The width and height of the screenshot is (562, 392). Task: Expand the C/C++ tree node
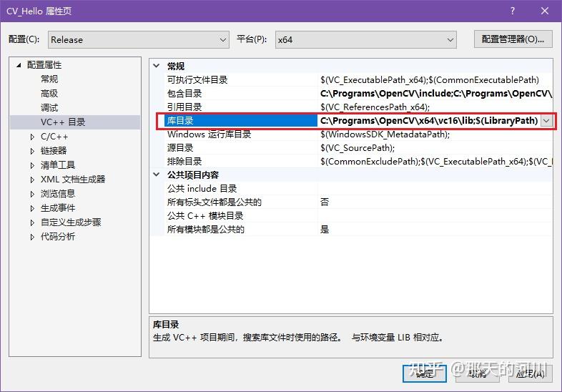coord(32,137)
